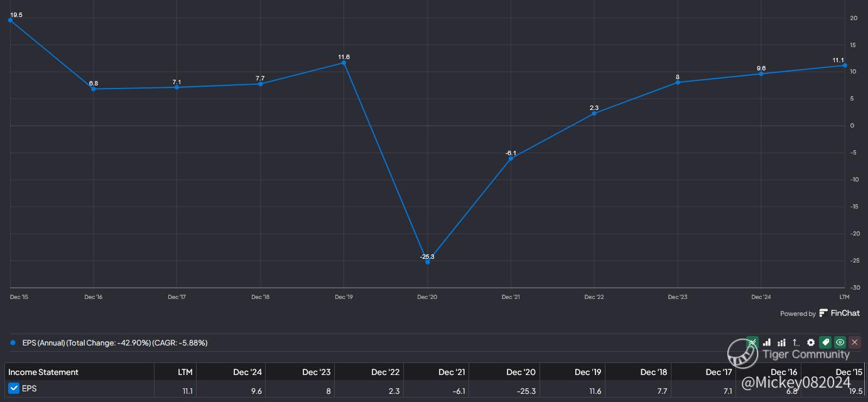Click the Dec '18 data point at 7.7
This screenshot has width=868, height=402.
click(x=260, y=84)
